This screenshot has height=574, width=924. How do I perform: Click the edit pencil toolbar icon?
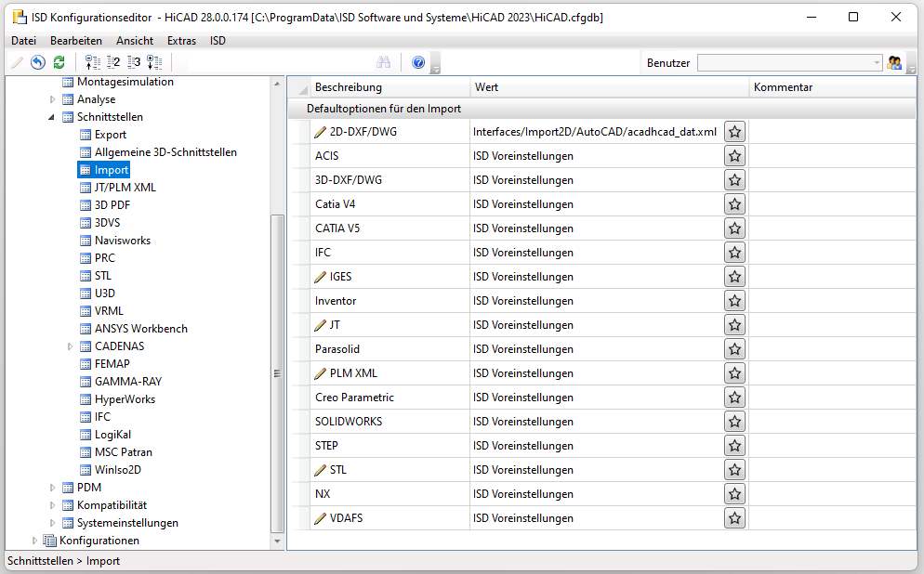click(x=17, y=62)
